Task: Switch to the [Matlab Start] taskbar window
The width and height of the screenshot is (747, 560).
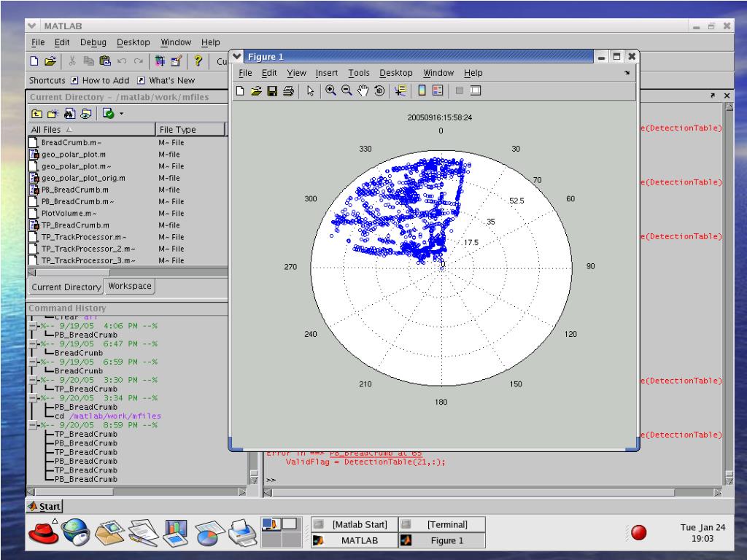Action: pos(355,524)
